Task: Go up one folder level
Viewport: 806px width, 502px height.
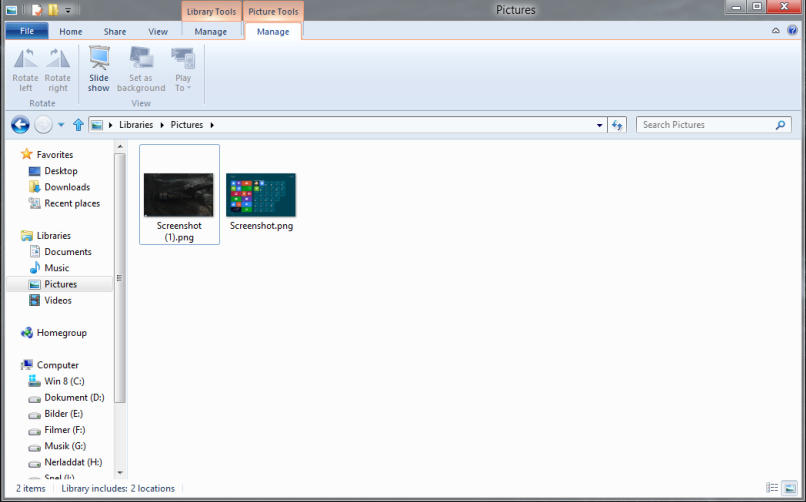Action: pos(78,125)
